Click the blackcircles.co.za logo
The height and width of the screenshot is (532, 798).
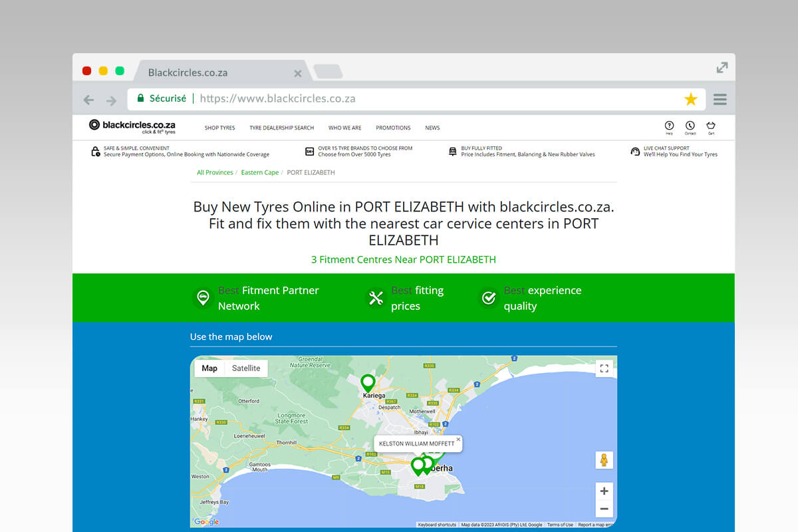(132, 126)
